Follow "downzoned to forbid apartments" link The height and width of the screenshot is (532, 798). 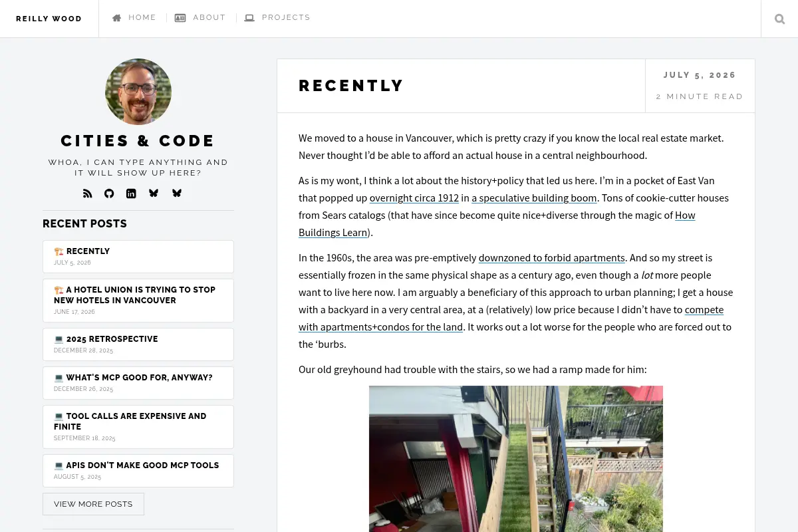coord(552,258)
